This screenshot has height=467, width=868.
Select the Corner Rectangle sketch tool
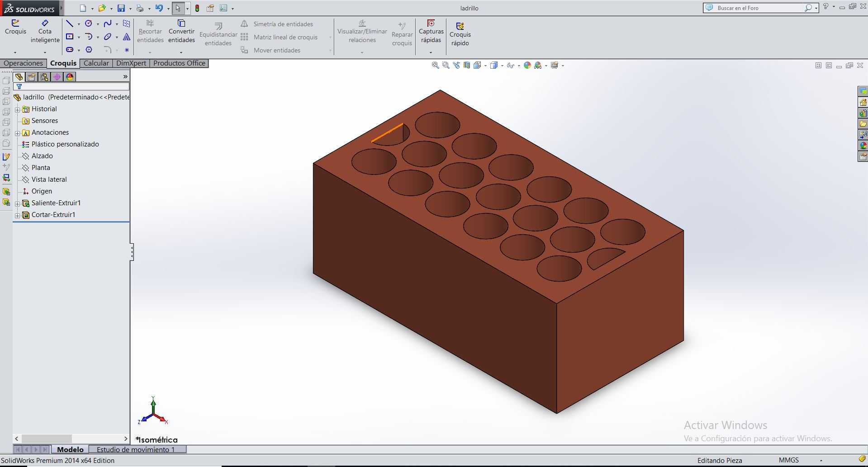coord(70,37)
